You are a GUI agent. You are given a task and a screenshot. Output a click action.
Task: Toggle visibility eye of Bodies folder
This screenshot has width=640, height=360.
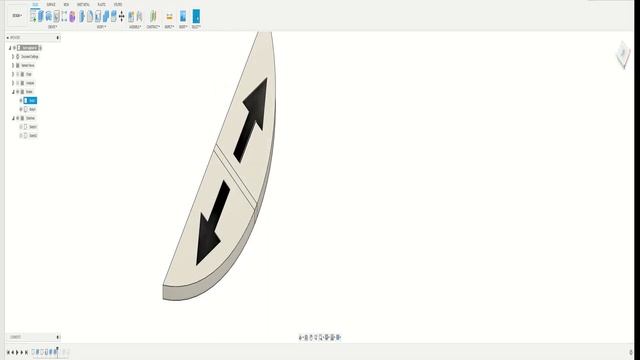coord(18,92)
